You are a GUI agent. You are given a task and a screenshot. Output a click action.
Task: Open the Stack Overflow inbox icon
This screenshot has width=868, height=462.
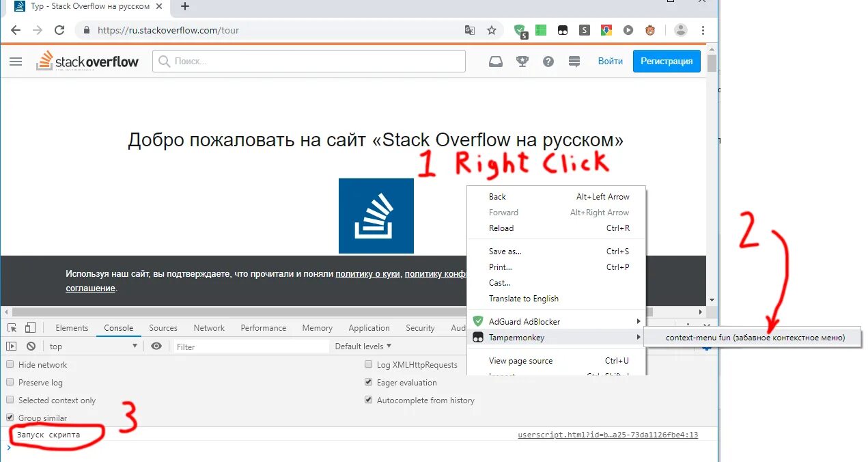496,62
